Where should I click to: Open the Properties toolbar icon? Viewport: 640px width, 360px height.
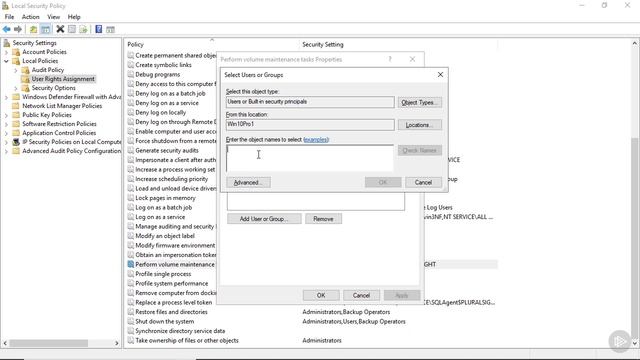coord(72,29)
